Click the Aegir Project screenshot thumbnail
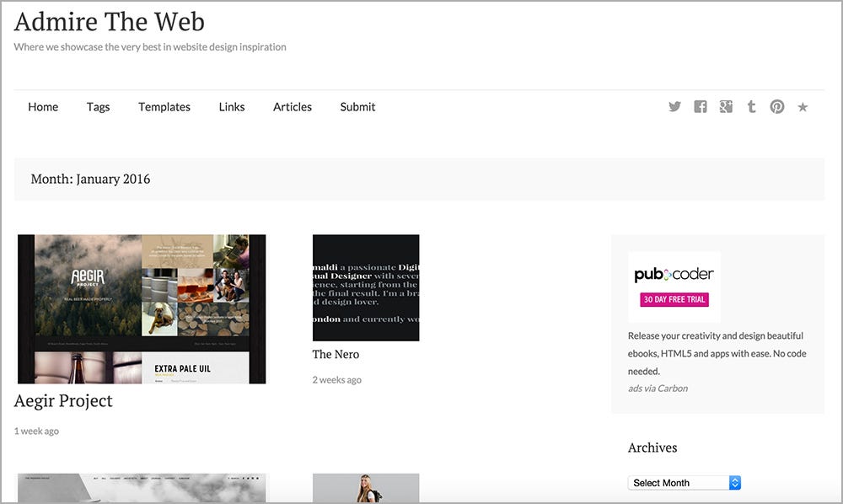 click(142, 309)
